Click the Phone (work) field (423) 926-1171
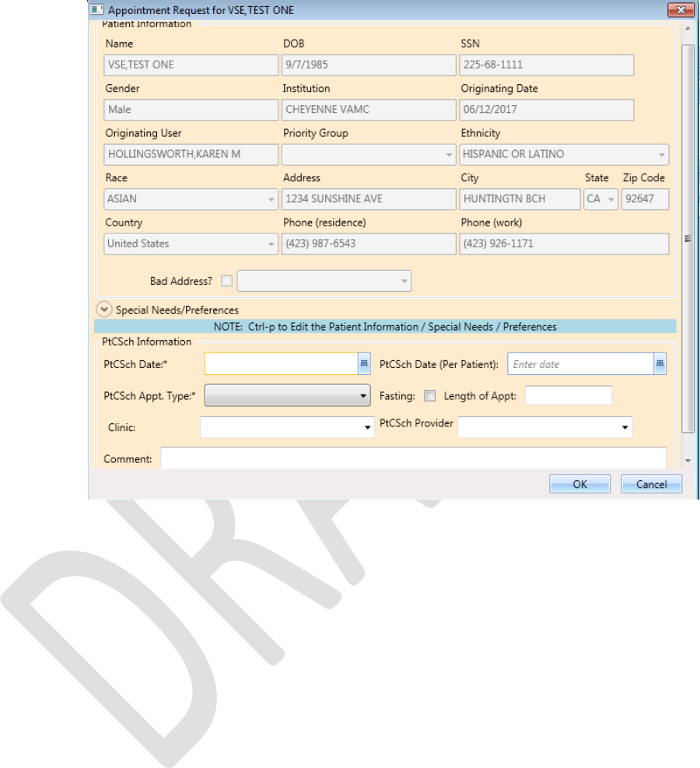This screenshot has width=700, height=768. tap(564, 244)
